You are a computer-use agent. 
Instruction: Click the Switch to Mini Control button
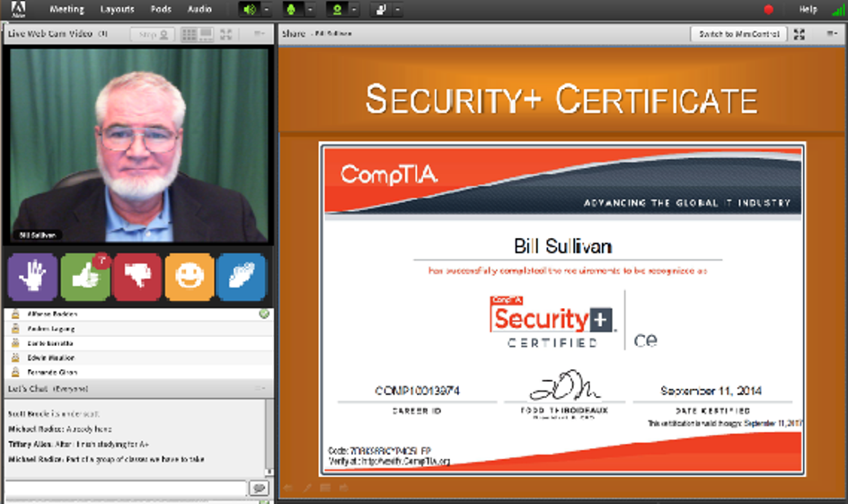click(738, 34)
